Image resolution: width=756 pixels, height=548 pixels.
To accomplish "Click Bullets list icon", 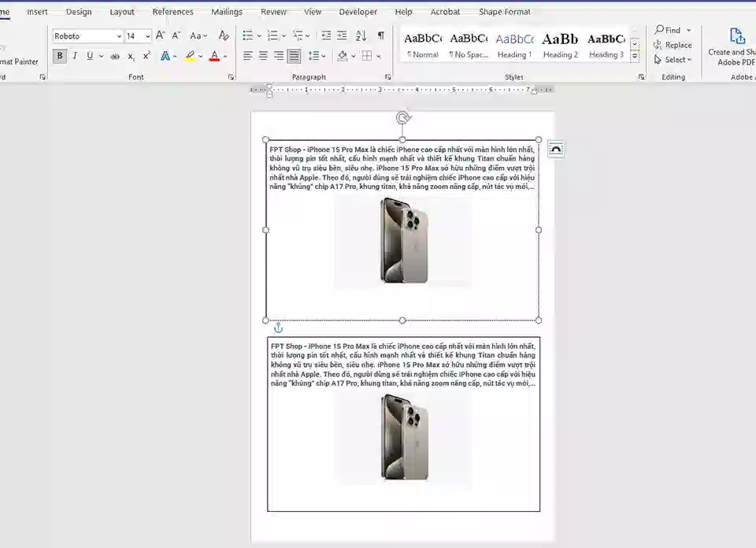I will pos(248,35).
